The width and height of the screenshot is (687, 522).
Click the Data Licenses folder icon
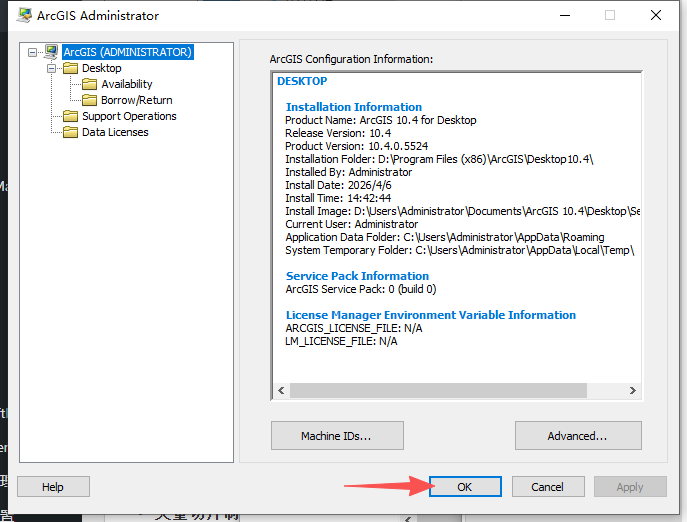coord(70,132)
